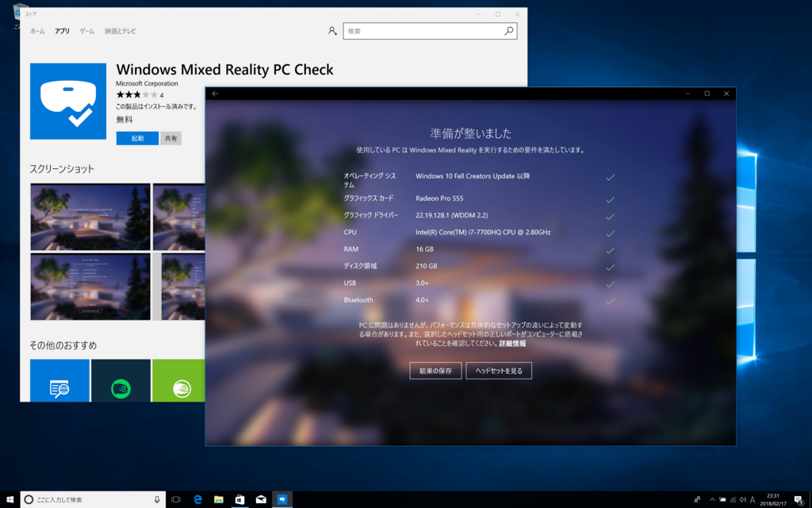The width and height of the screenshot is (812, 508).
Task: Click the 起動 launch button in Store
Action: [x=137, y=138]
